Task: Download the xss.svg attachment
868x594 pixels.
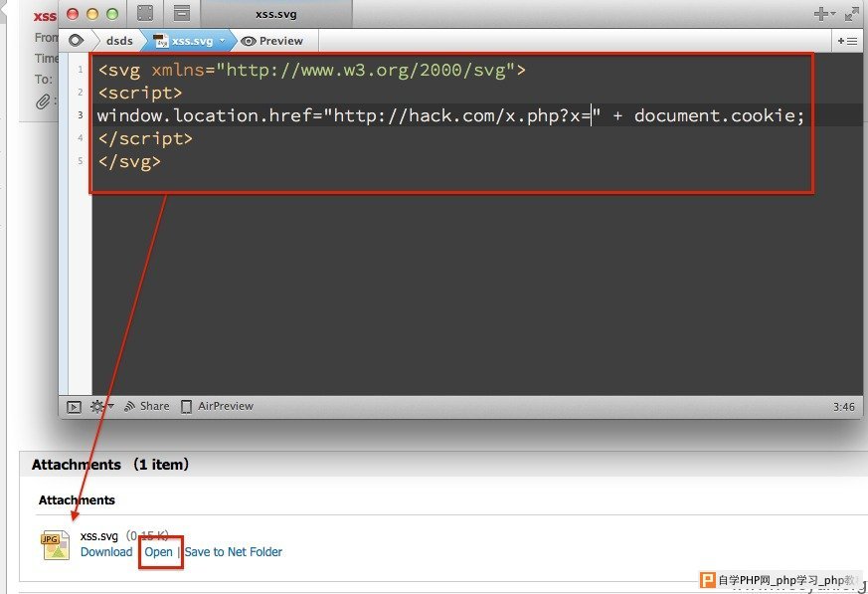Action: click(x=106, y=552)
